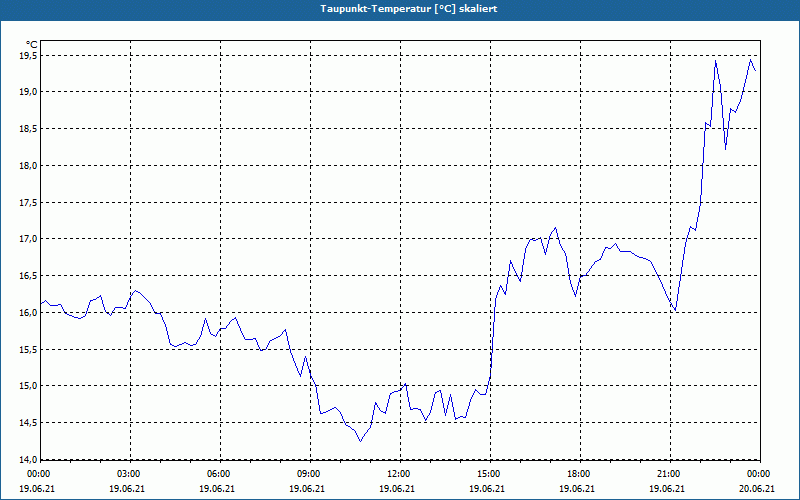Click the 19,0 y-axis label
Screen dimensions: 800x500
[x=29, y=92]
